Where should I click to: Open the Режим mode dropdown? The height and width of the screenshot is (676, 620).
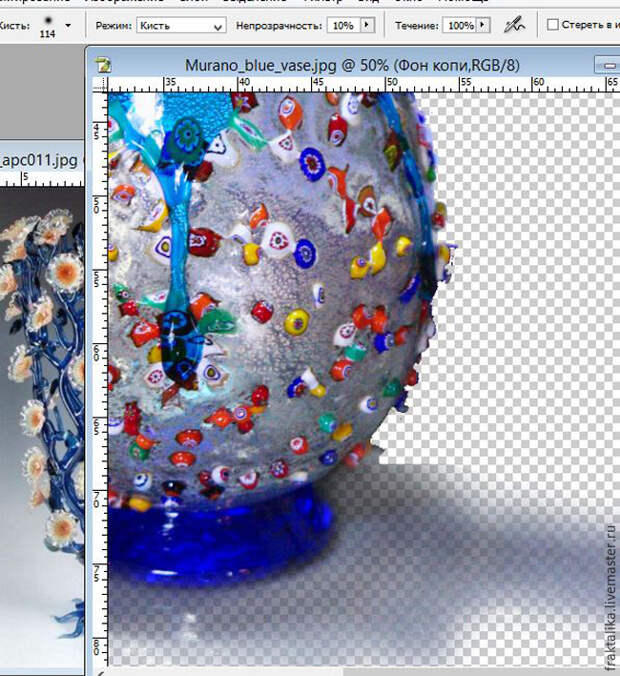coord(180,25)
